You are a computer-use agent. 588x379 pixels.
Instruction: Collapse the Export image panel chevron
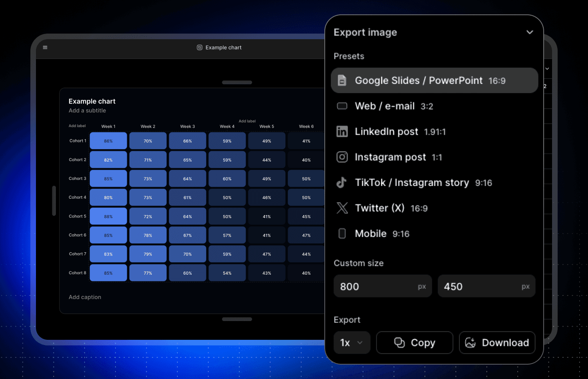coord(530,32)
